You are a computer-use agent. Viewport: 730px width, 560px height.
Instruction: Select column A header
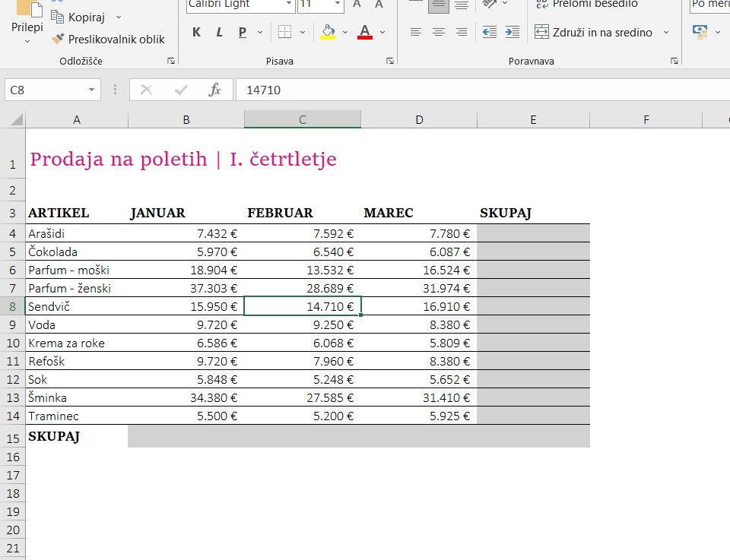point(77,119)
